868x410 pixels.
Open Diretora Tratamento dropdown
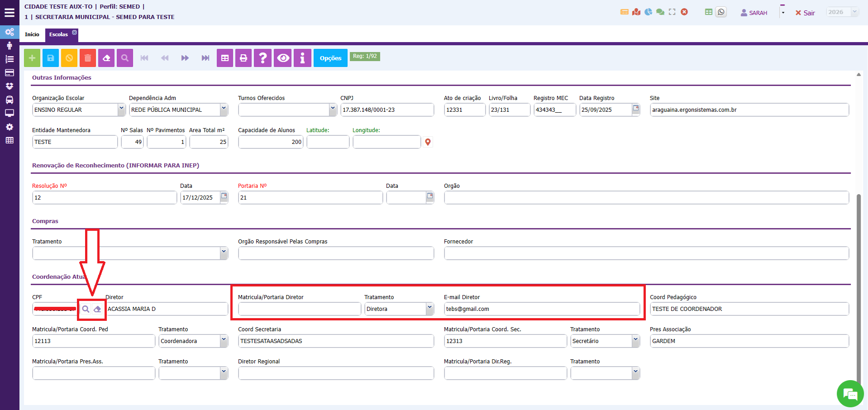coord(429,309)
